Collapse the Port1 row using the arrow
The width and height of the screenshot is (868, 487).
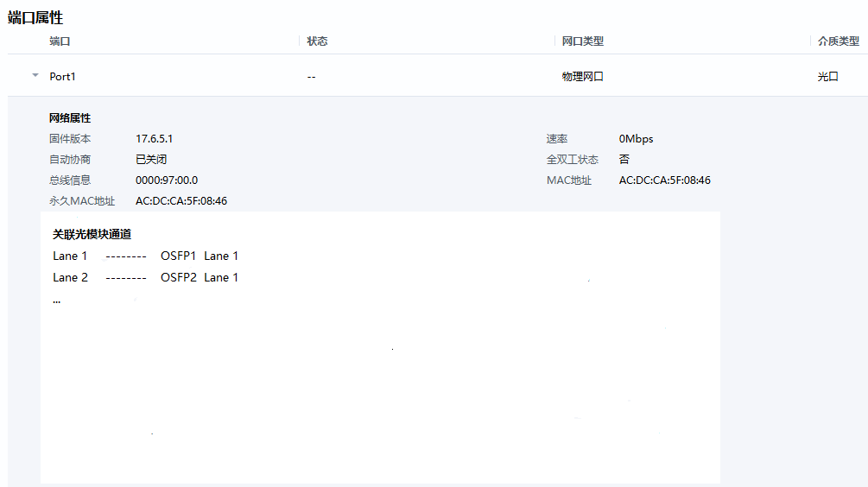click(35, 76)
